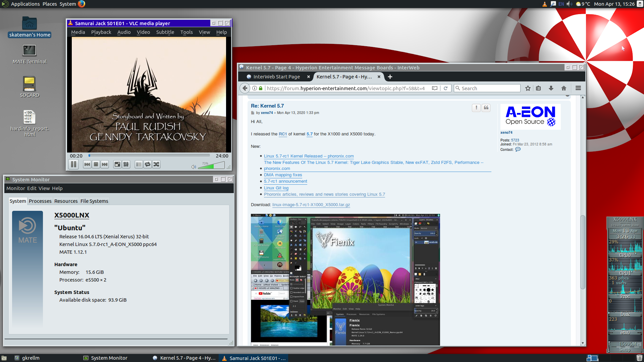Pause playback in VLC

coord(73,164)
